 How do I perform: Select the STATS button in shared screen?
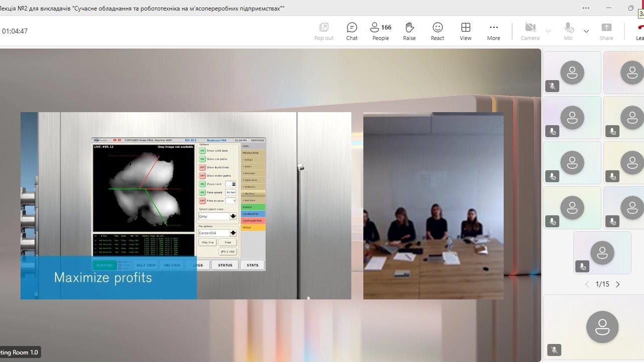(253, 265)
